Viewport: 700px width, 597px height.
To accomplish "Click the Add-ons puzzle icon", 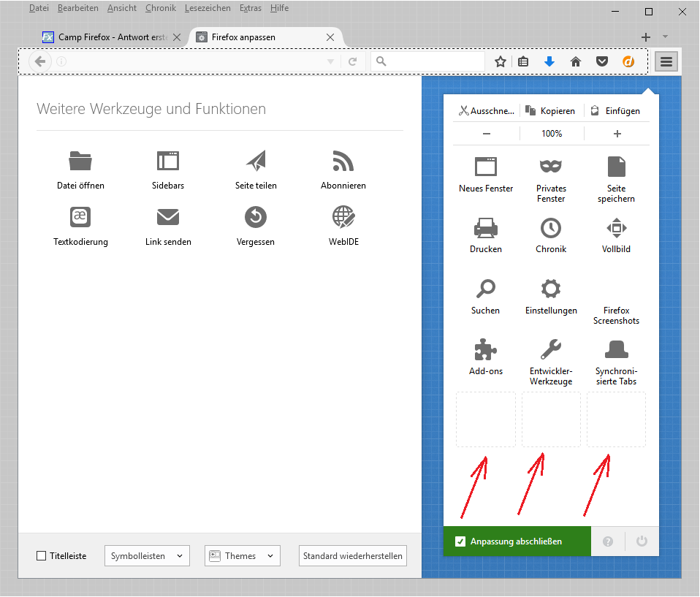I will pyautogui.click(x=486, y=349).
